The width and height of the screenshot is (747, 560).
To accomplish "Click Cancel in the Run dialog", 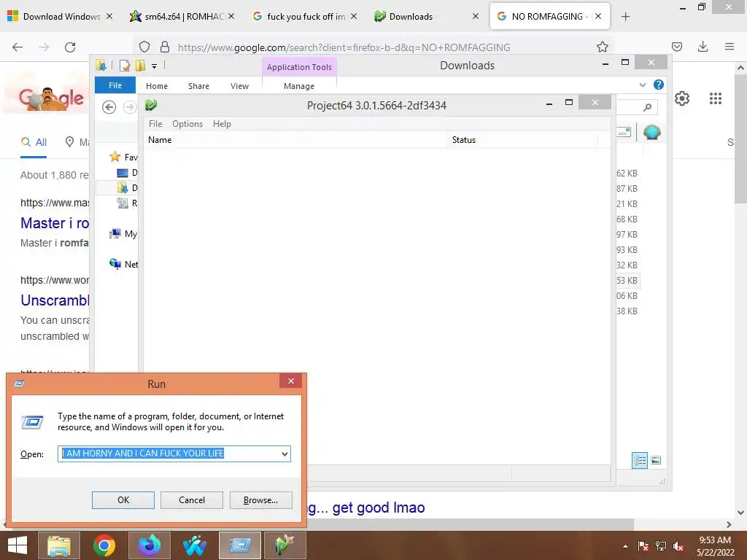I will pos(192,500).
